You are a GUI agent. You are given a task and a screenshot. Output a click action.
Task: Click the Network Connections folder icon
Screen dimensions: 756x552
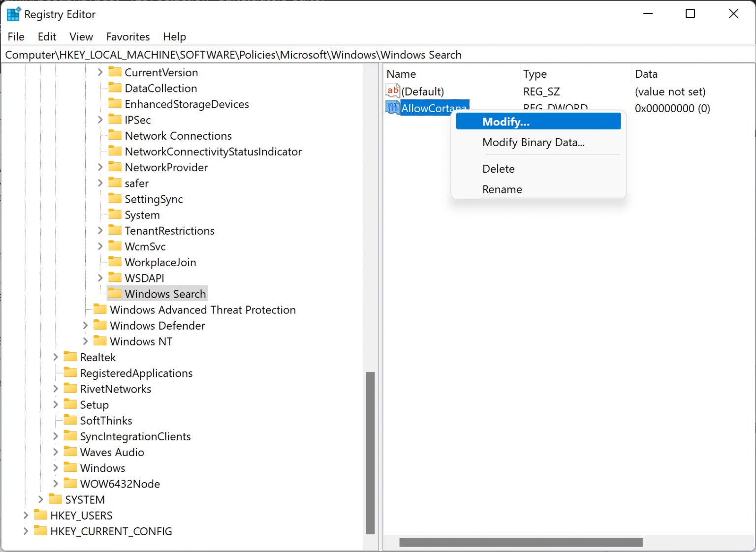(x=115, y=135)
